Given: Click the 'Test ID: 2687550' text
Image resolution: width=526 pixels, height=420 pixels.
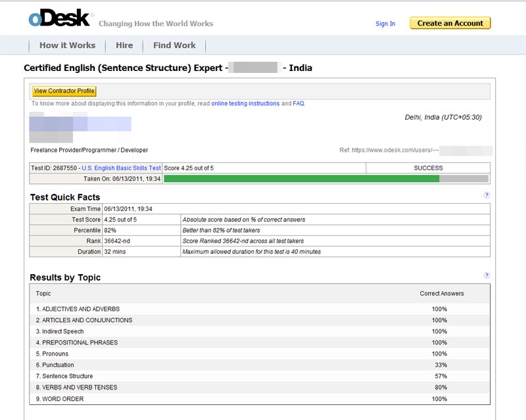Looking at the screenshot, I should [54, 168].
